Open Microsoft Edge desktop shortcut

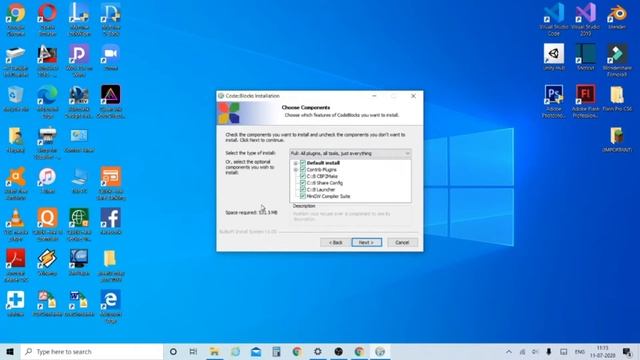(47, 102)
